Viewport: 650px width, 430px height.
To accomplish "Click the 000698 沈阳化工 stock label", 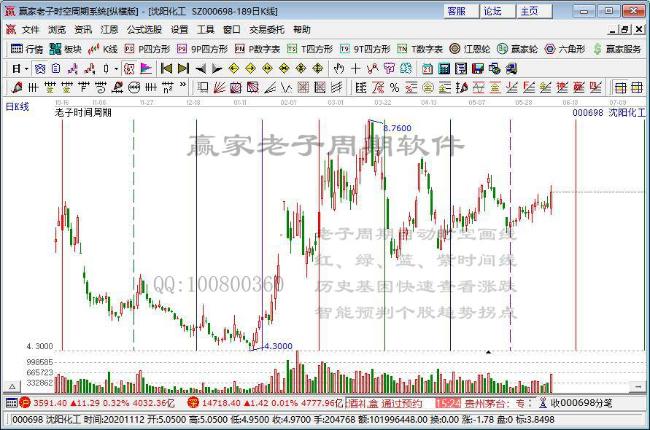I will (609, 112).
